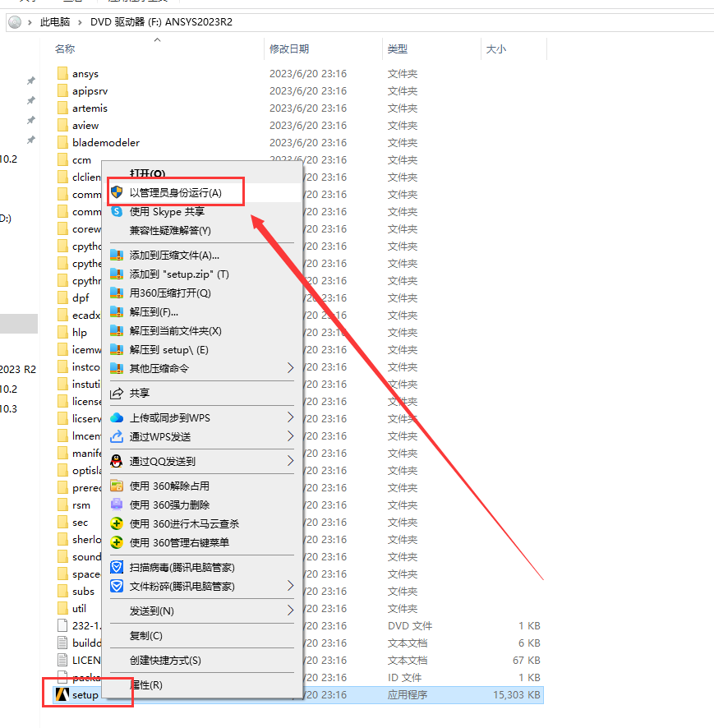
Task: Expand 发送到(N) submenu arrow
Action: [291, 610]
